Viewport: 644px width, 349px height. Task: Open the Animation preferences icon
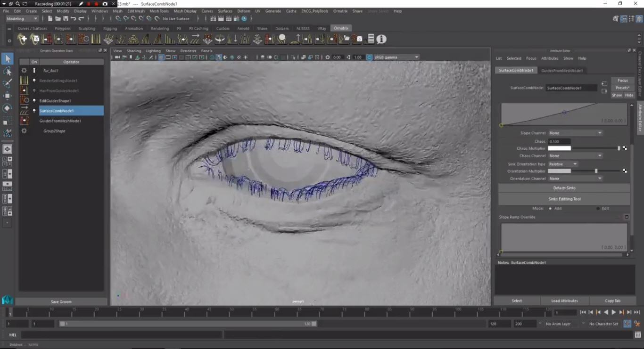point(637,324)
